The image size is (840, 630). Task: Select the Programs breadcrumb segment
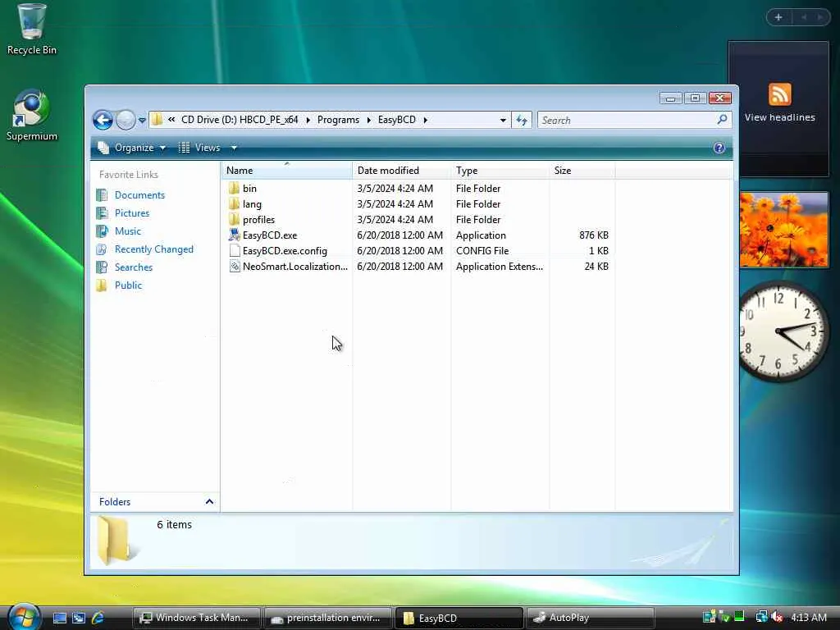pyautogui.click(x=338, y=120)
